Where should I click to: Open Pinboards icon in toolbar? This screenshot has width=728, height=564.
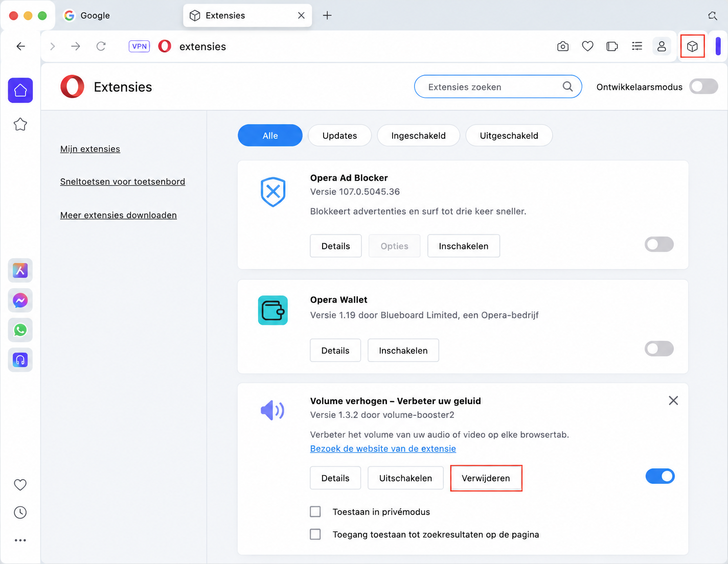point(612,46)
